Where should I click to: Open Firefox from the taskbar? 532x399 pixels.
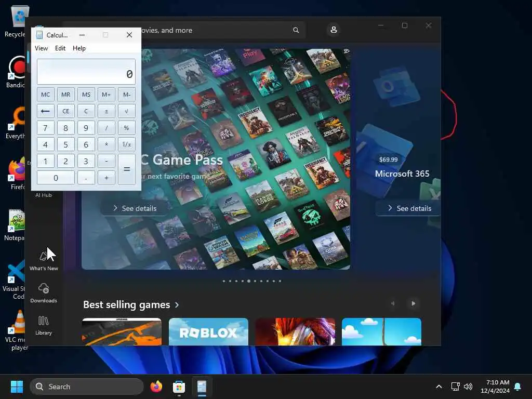156,387
